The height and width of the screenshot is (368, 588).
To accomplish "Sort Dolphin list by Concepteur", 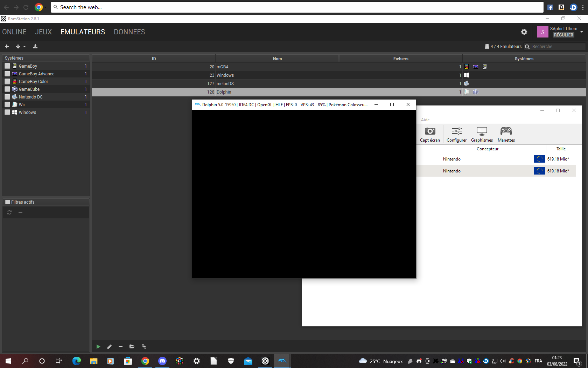I will point(487,149).
